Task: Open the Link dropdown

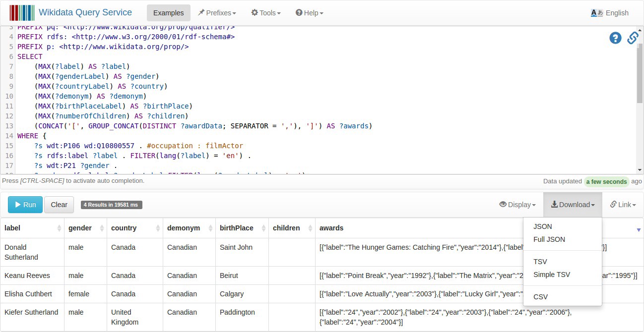Action: point(623,205)
